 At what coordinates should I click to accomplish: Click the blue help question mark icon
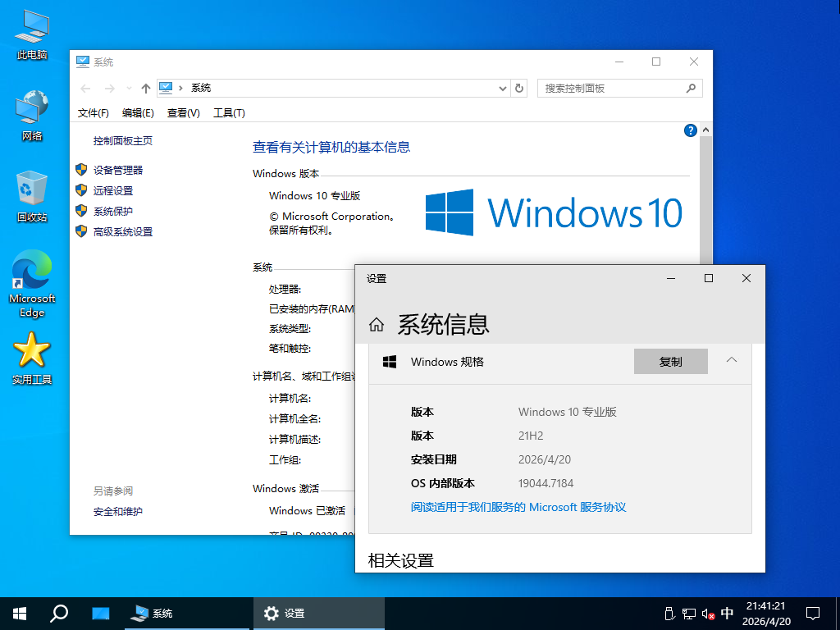tap(691, 130)
